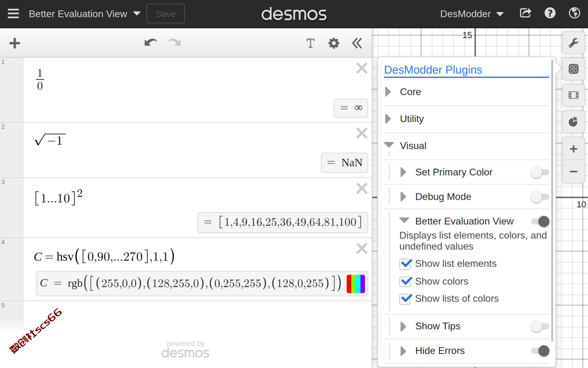This screenshot has height=368, width=588.
Task: Click the DesModder Plugins heading
Action: click(x=433, y=70)
